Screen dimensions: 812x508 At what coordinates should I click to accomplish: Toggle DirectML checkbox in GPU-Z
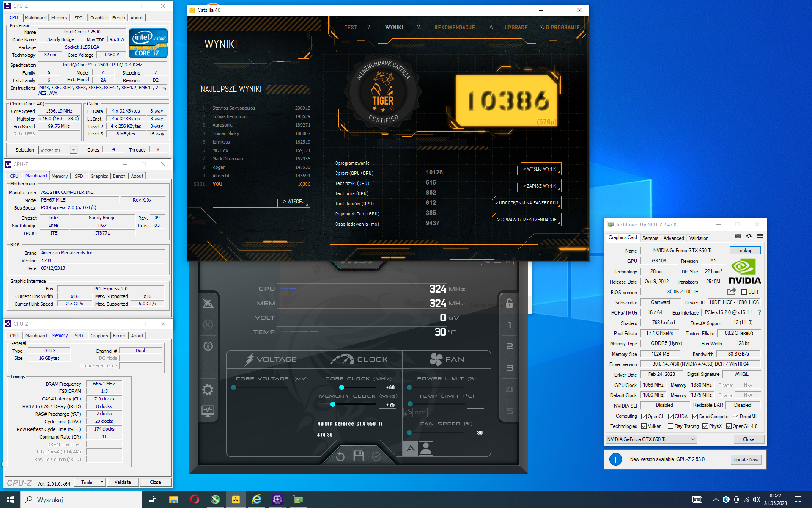[735, 417]
